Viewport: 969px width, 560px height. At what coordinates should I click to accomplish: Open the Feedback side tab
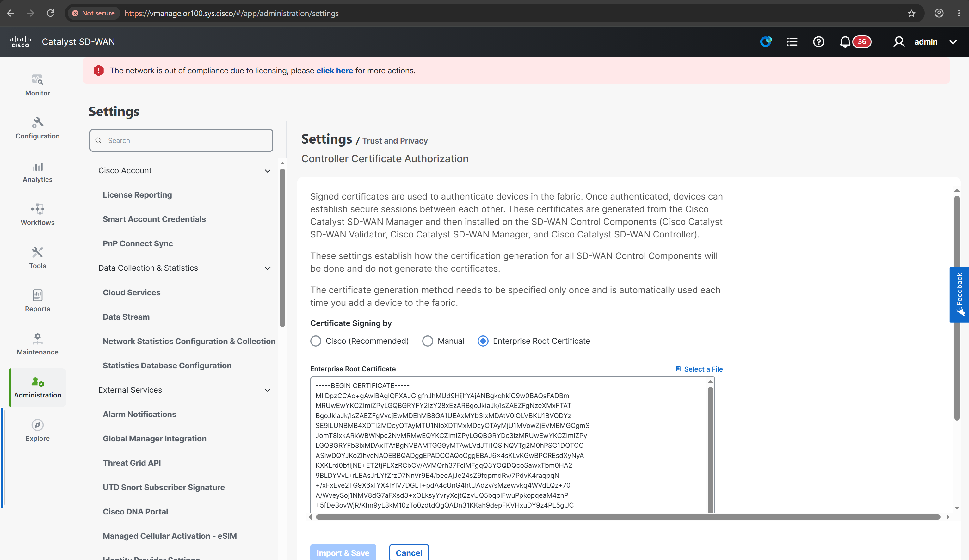[959, 294]
